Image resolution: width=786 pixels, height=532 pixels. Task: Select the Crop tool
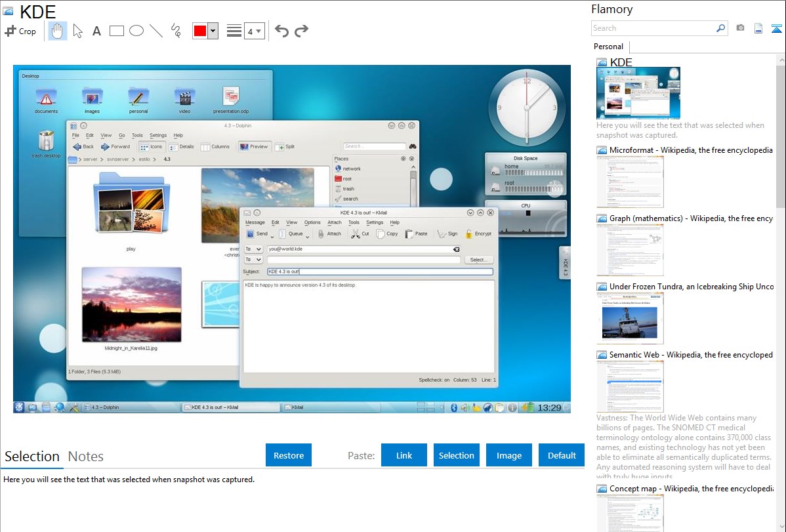[x=21, y=31]
